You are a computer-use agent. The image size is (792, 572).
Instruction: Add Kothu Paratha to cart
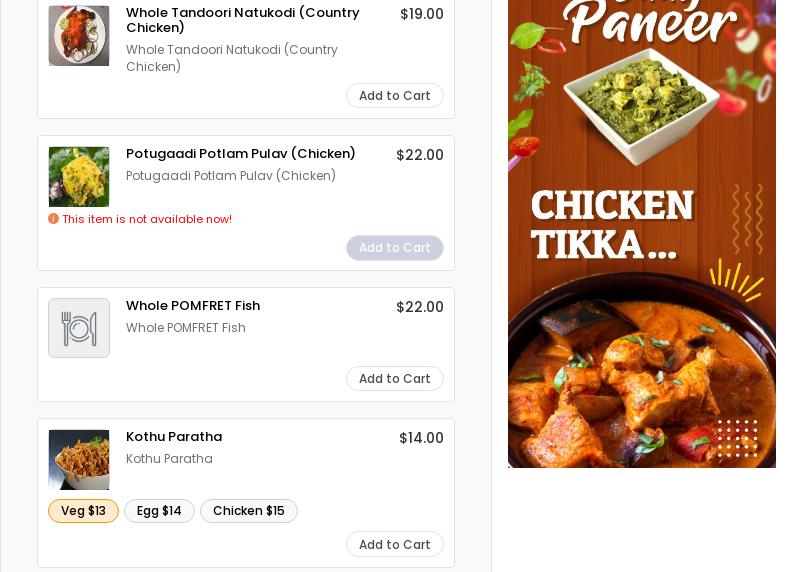[x=394, y=544]
